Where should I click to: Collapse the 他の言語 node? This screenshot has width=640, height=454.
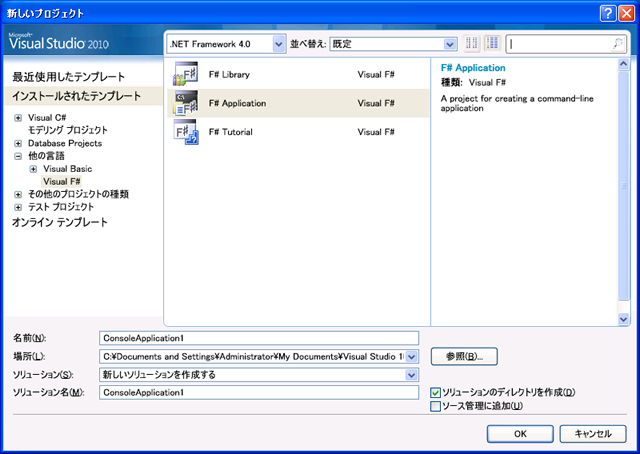[x=18, y=156]
